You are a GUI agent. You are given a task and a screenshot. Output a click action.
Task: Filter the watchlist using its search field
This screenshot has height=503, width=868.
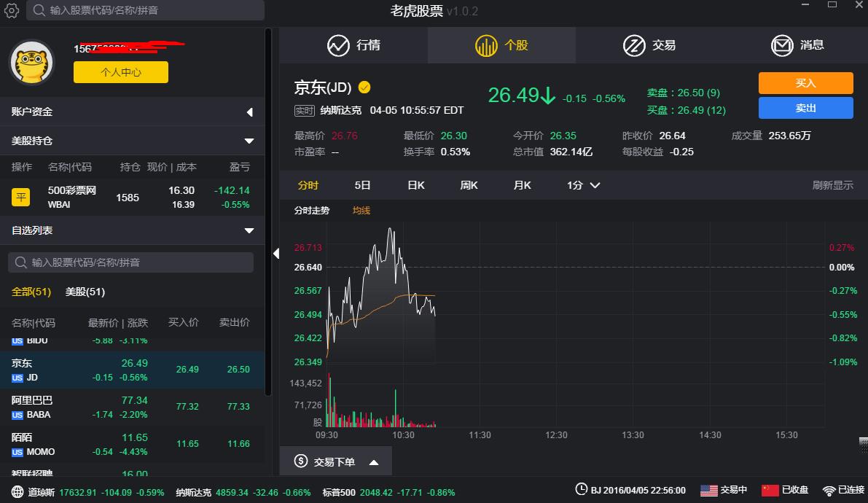pos(130,262)
